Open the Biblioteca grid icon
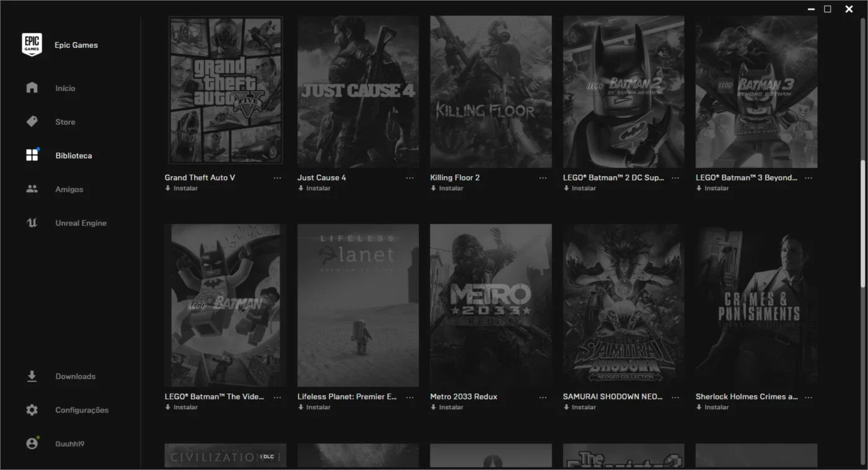 pyautogui.click(x=32, y=155)
